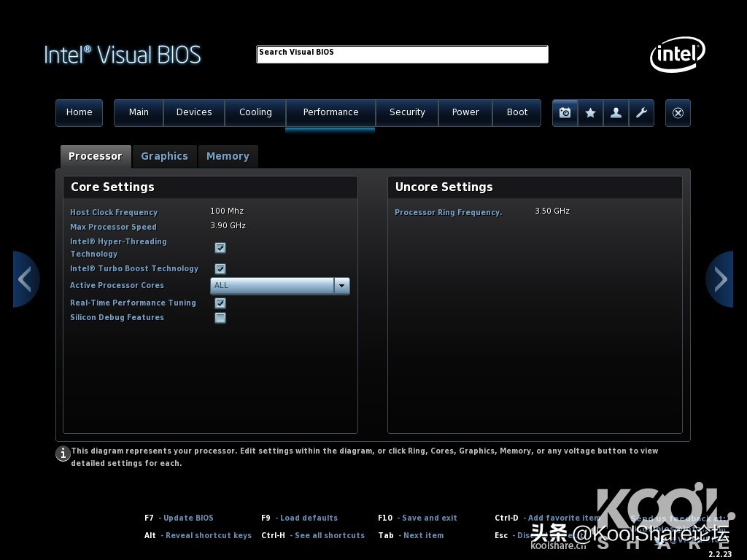Screen dimensions: 747x560
Task: Click the Processor Ring Frequency label
Action: [449, 212]
